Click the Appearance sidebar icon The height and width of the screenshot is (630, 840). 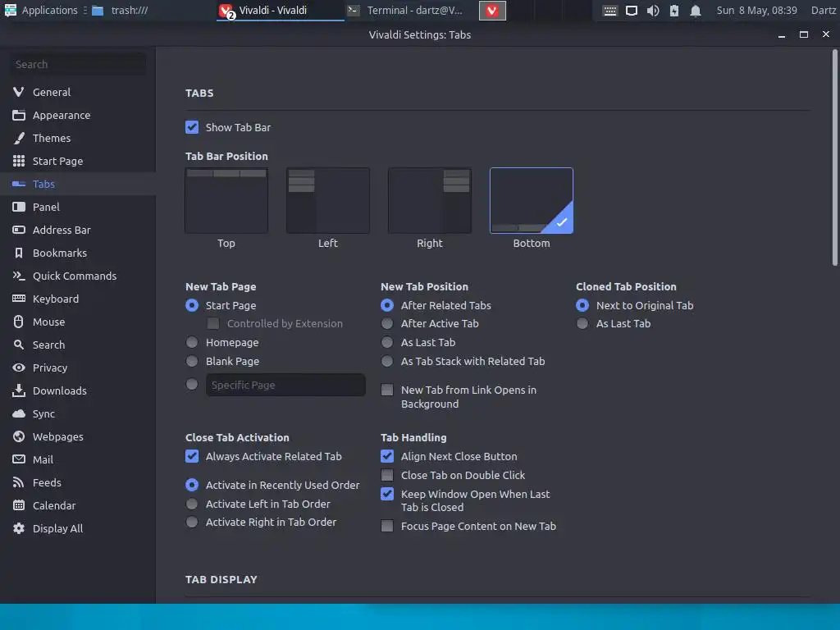click(x=19, y=115)
